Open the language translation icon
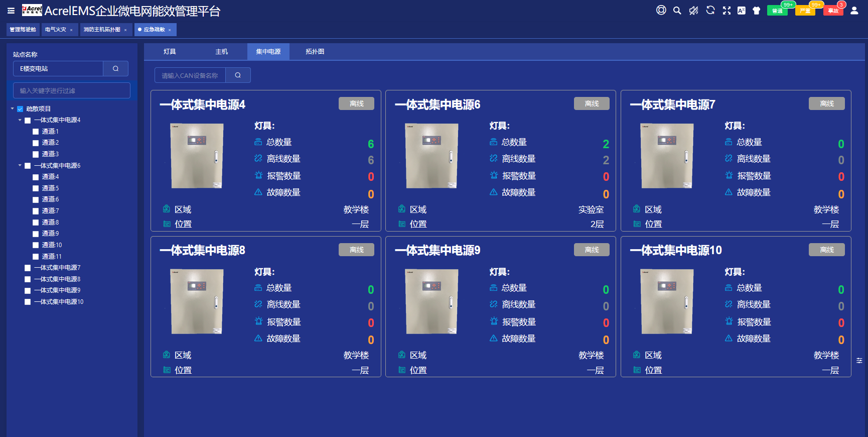Viewport: 868px width, 437px height. 741,11
